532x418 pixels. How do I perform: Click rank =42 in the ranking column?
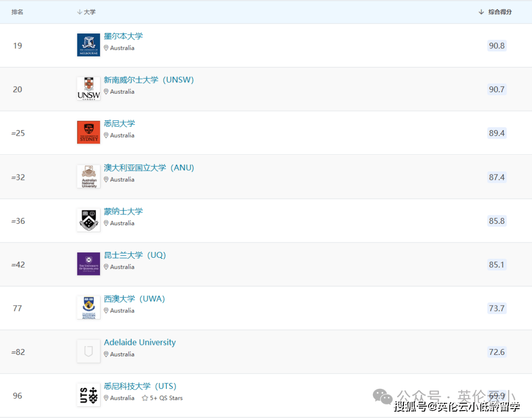pos(18,265)
